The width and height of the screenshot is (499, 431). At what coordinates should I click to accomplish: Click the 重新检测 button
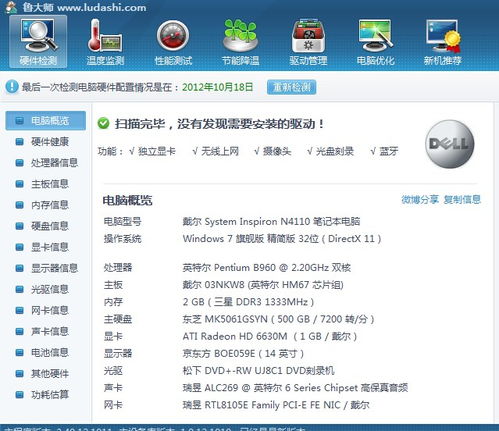coord(291,87)
